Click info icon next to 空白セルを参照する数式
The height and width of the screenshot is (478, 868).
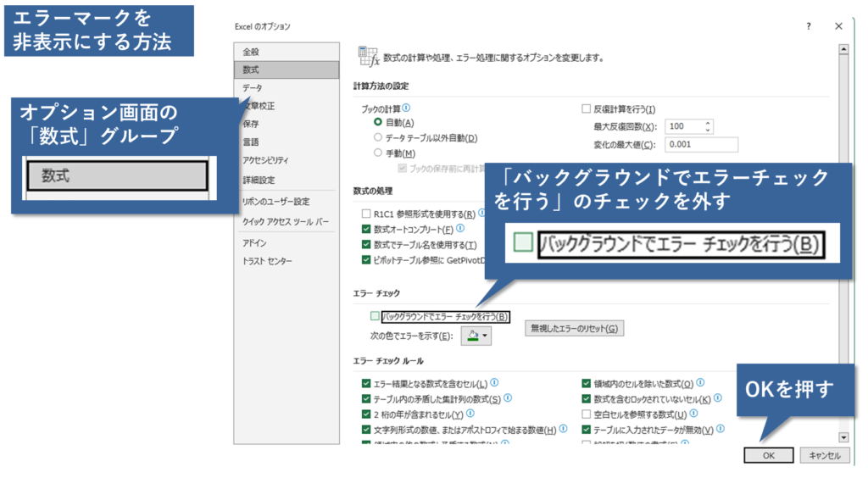(693, 414)
